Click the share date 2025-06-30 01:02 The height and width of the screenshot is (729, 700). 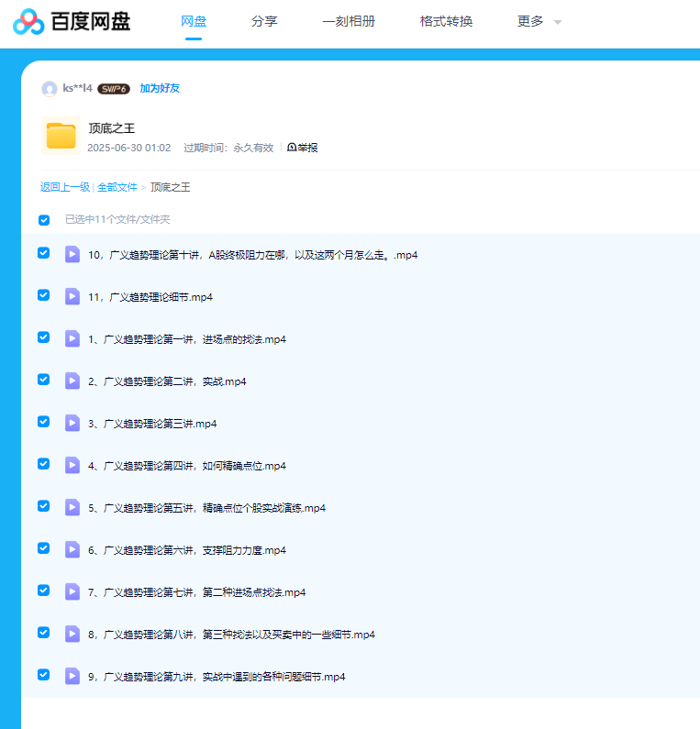(x=128, y=148)
